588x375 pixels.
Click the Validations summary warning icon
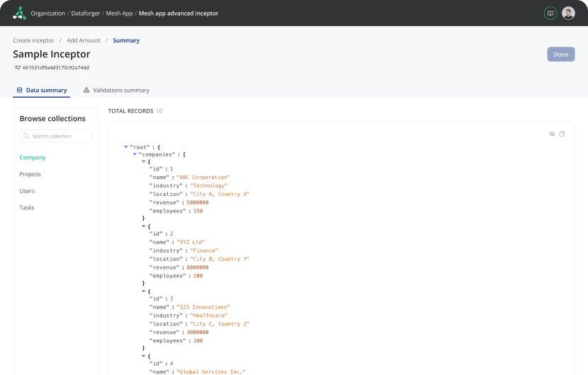[x=86, y=91]
